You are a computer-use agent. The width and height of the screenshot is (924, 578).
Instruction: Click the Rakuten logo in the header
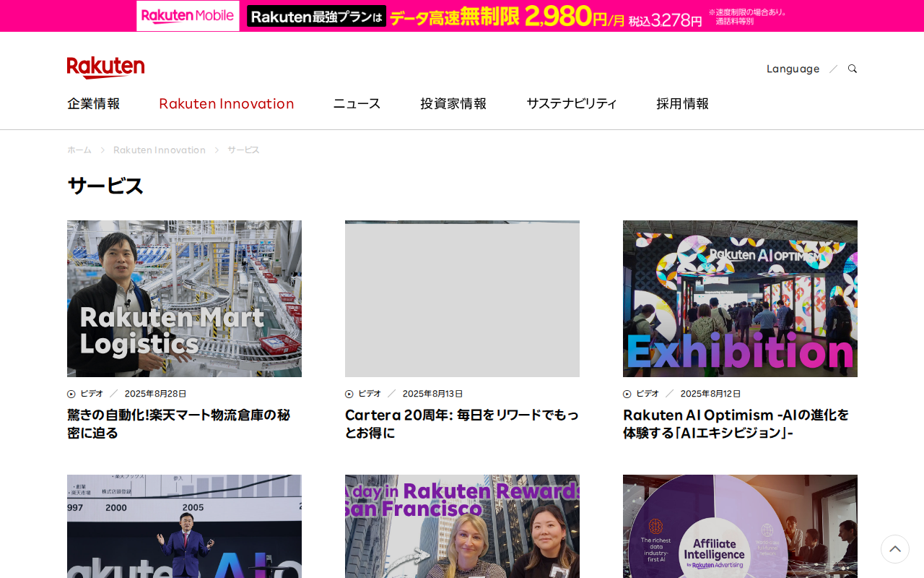(x=105, y=65)
